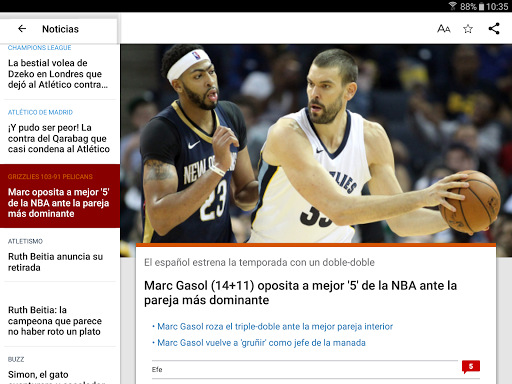Open the red comments bubble showing 5

[471, 367]
